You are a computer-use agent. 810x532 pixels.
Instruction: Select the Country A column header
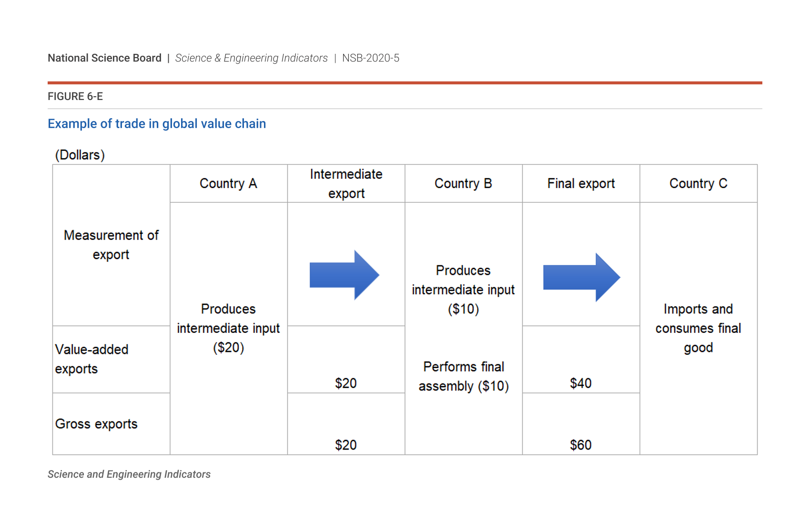click(x=228, y=183)
